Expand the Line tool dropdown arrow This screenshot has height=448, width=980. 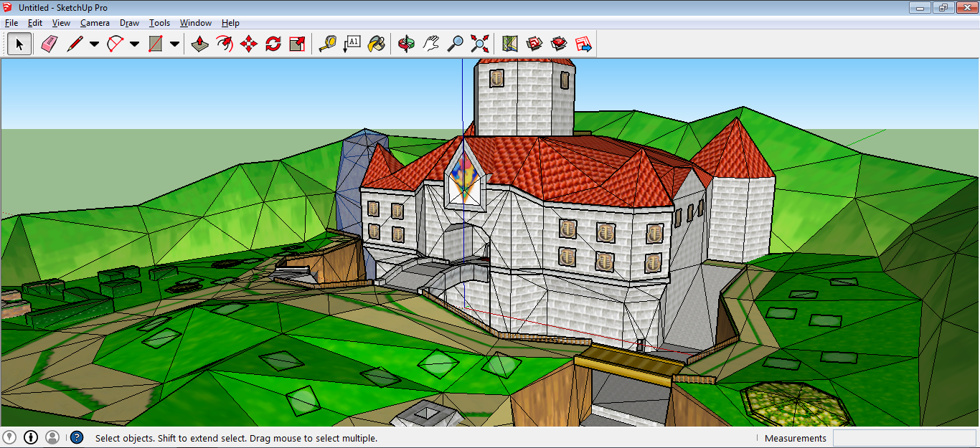click(94, 44)
